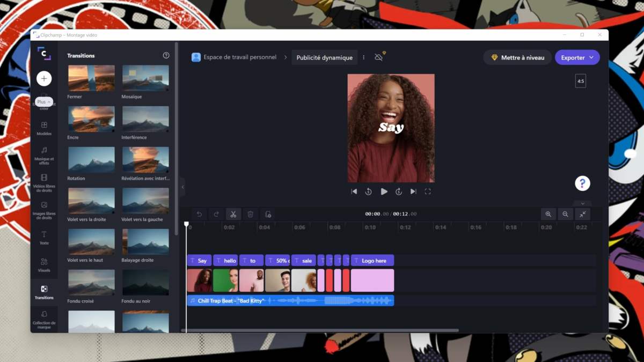Image resolution: width=644 pixels, height=362 pixels.
Task: Toggle the cloud sync disabled icon
Action: point(379,57)
